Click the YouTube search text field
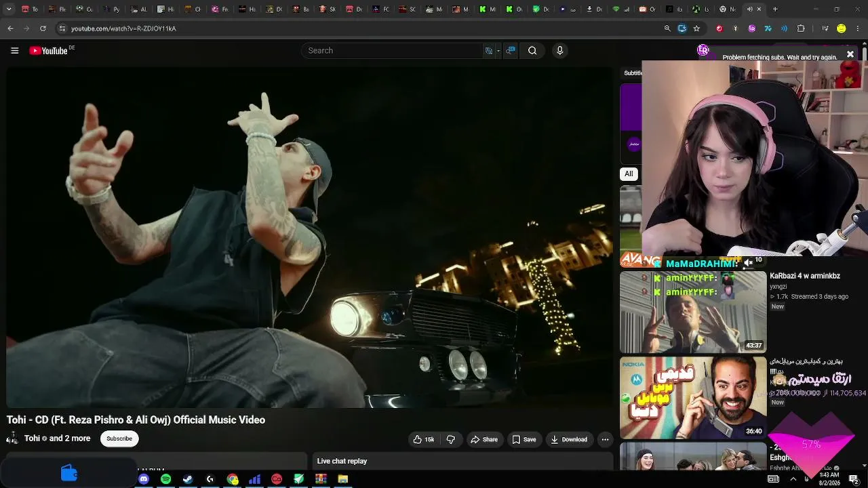868x488 pixels. 393,50
